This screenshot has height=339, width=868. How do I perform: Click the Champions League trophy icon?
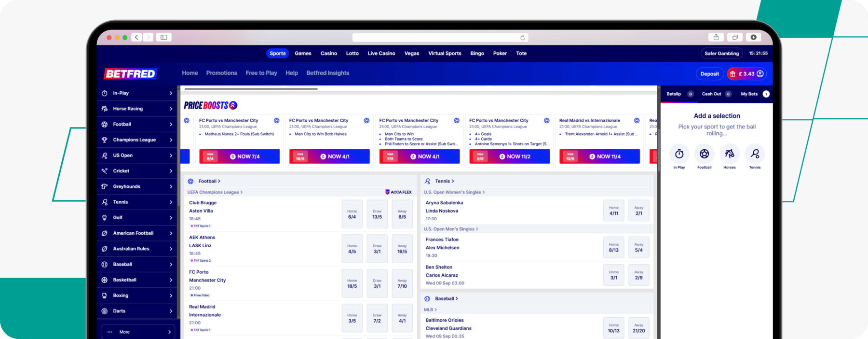(104, 140)
